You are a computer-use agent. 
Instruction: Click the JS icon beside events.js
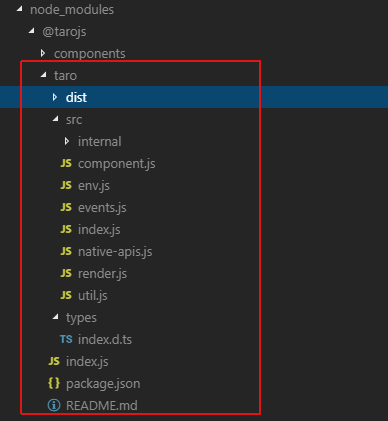[x=66, y=207]
